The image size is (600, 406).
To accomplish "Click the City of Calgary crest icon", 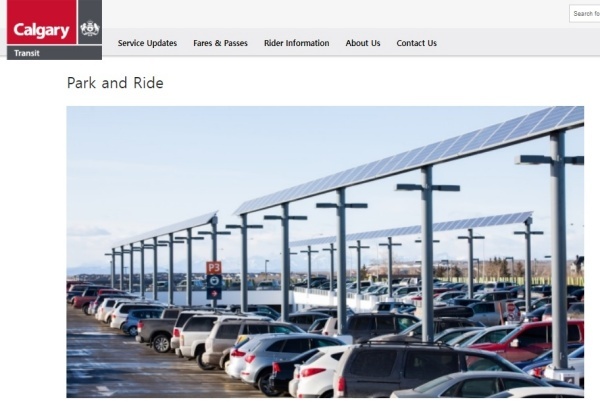I will pos(90,28).
